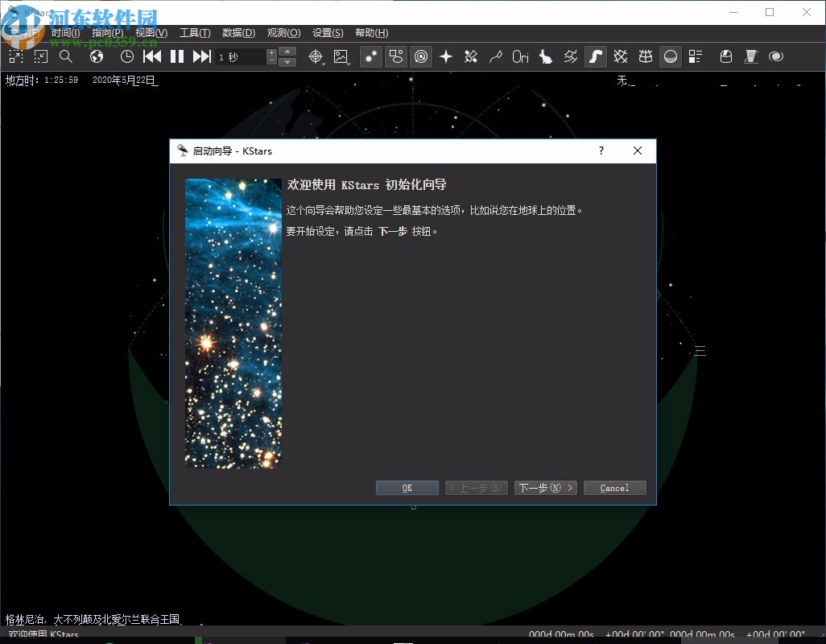Select the Find Object magnifier tool
This screenshot has width=826, height=644.
pos(67,56)
